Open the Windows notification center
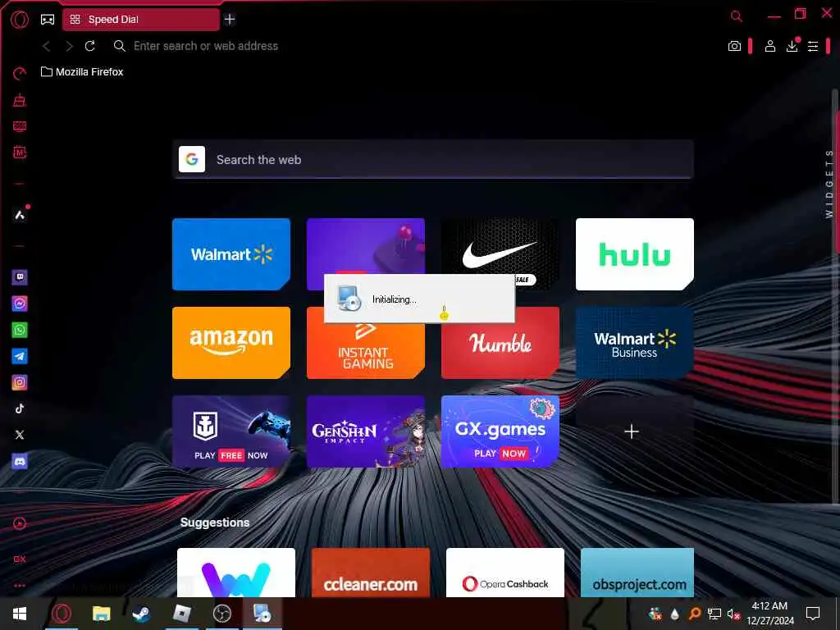 (x=813, y=614)
